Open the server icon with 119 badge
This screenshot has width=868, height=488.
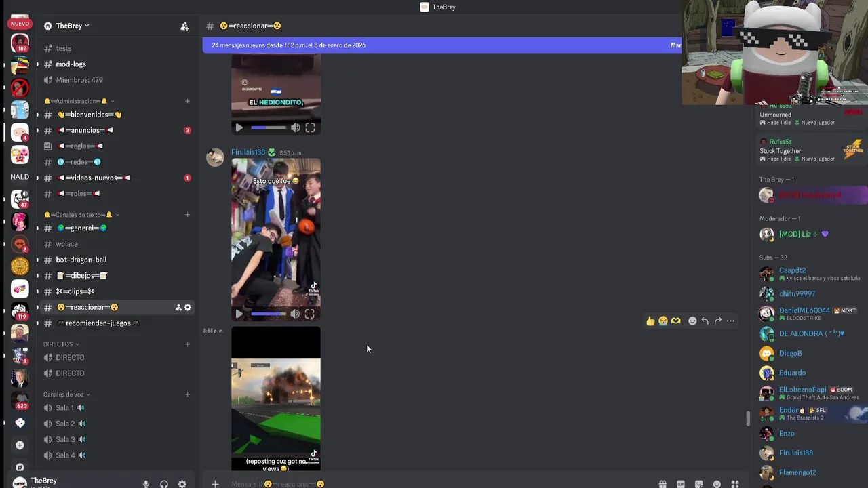pos(20,310)
